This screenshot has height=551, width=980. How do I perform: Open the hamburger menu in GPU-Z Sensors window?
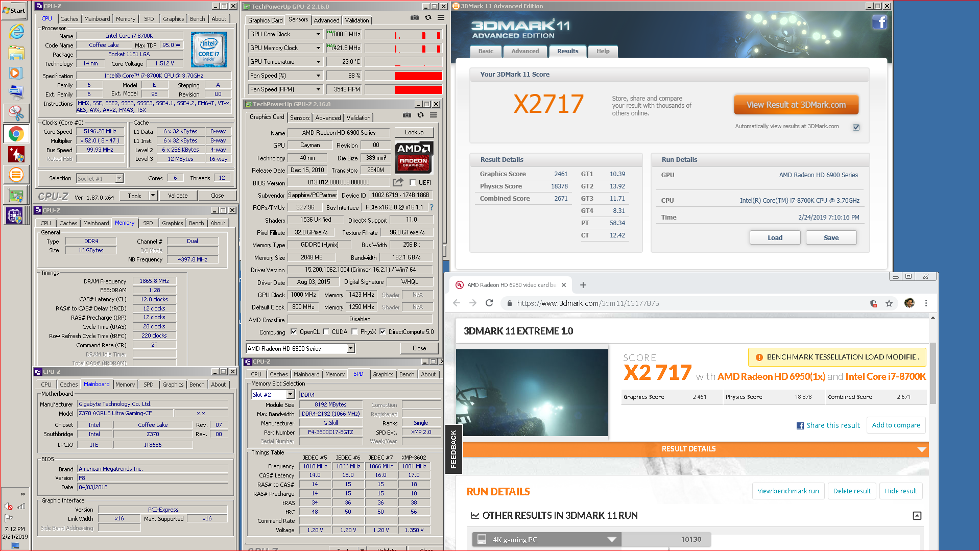[441, 17]
